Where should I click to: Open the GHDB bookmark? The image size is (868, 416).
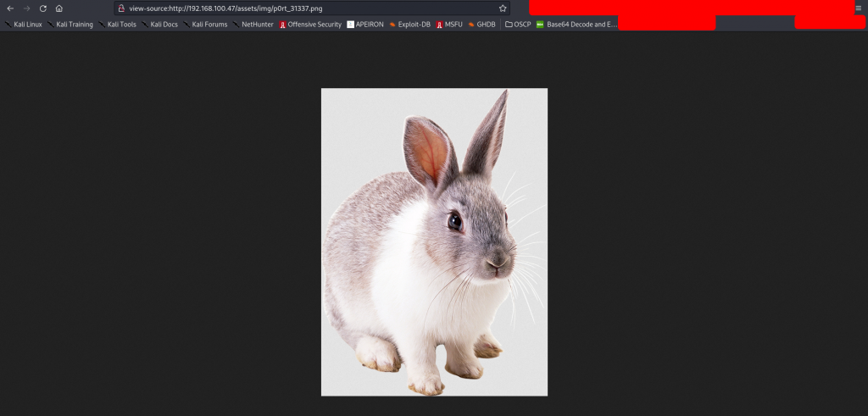(x=481, y=25)
